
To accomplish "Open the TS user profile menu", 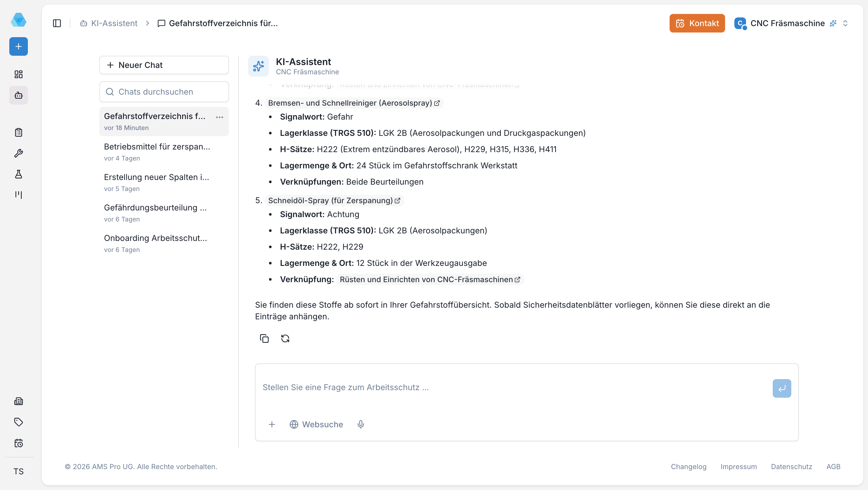I will click(x=19, y=471).
